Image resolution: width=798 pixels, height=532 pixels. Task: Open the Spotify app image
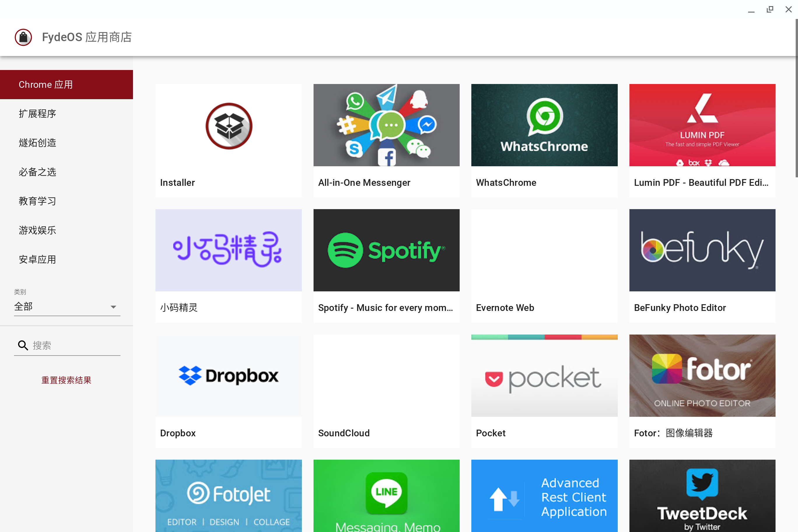point(386,250)
